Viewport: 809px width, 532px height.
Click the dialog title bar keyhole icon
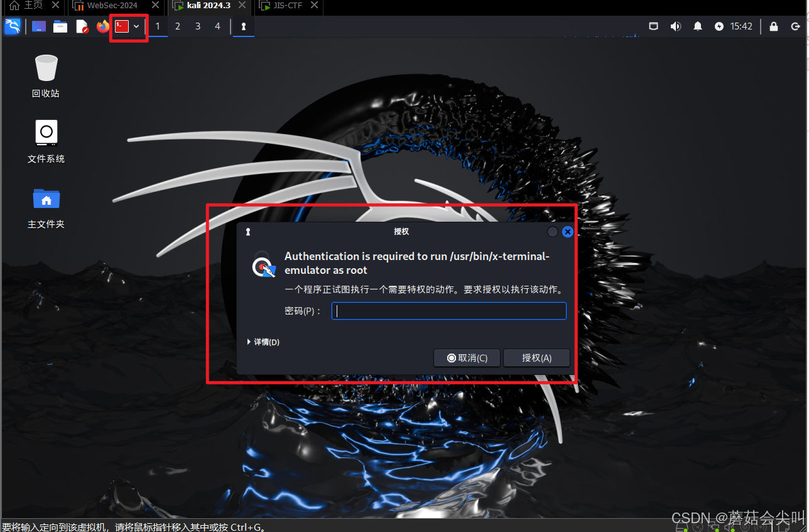(x=248, y=232)
